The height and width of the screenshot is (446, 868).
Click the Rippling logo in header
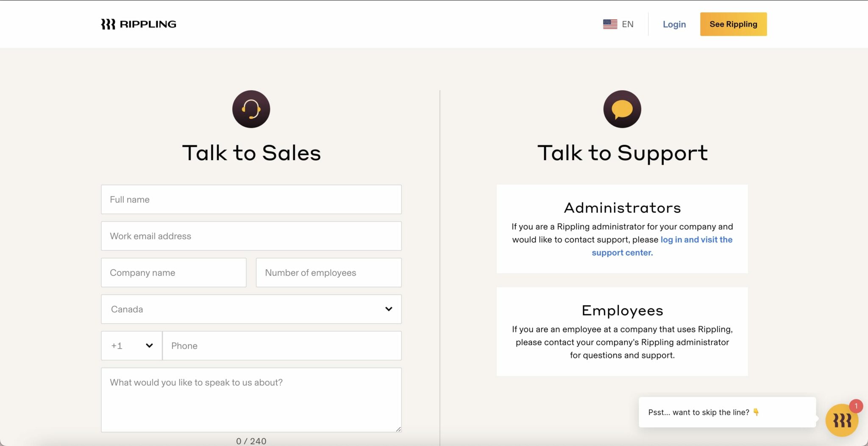tap(139, 24)
